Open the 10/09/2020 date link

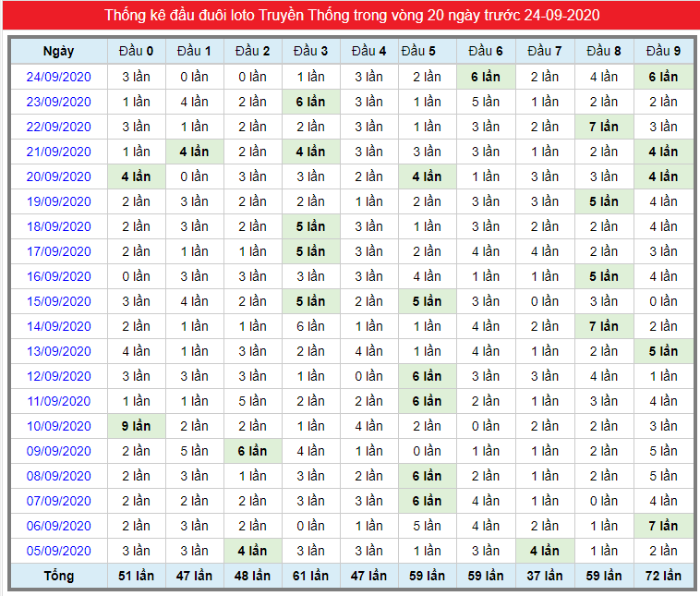coord(58,426)
